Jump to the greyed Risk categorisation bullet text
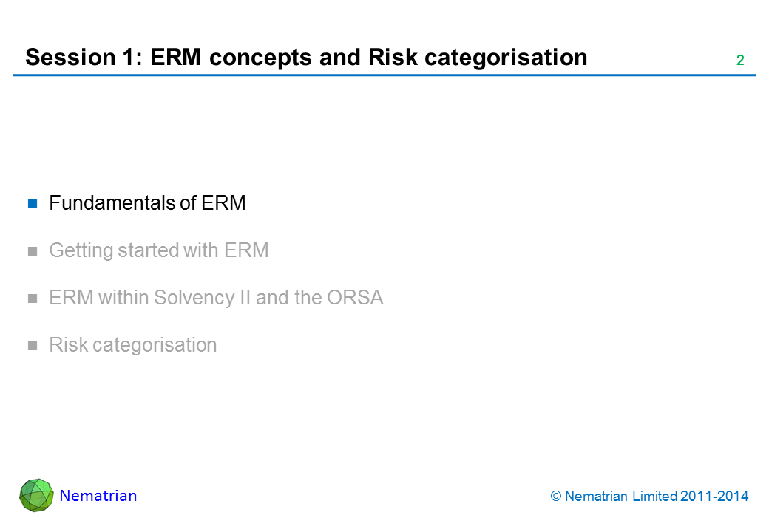 pyautogui.click(x=132, y=345)
